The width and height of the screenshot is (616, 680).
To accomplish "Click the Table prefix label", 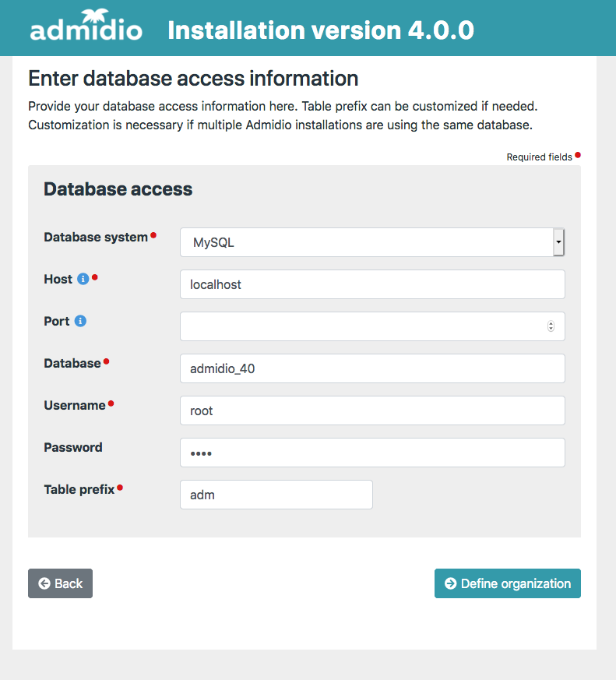I will [79, 489].
